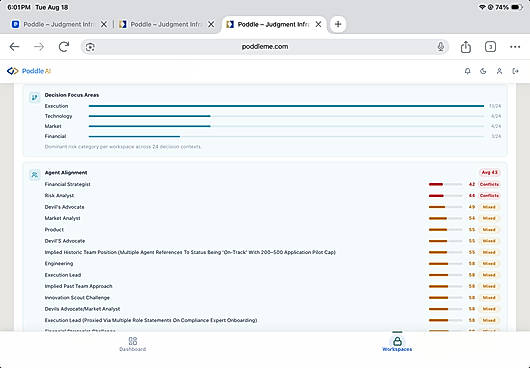The image size is (530, 368).
Task: Close the active Poddle tab
Action: [x=318, y=24]
